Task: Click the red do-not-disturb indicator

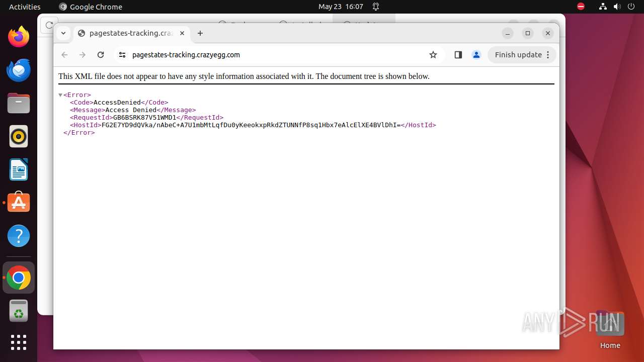Action: [581, 7]
